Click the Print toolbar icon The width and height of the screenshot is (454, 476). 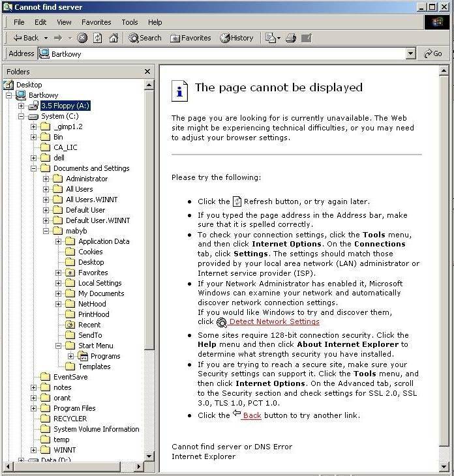291,38
